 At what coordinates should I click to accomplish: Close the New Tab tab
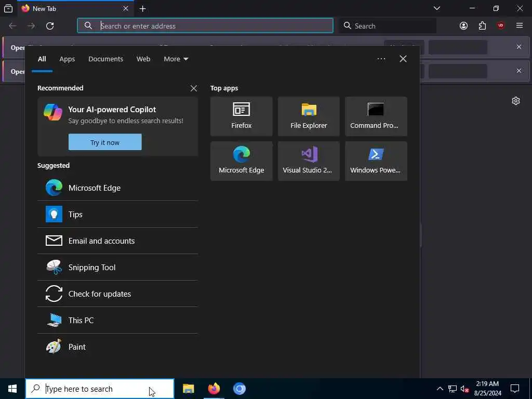(x=126, y=8)
